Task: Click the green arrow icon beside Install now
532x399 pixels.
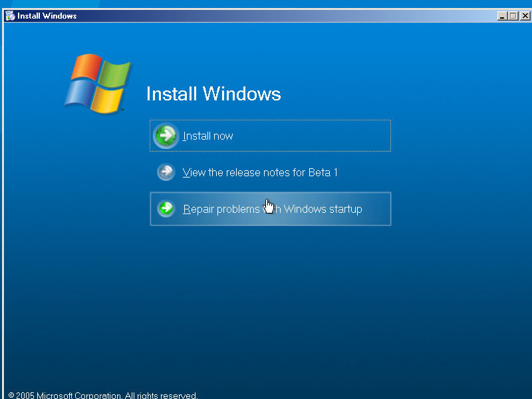Action: pyautogui.click(x=166, y=136)
